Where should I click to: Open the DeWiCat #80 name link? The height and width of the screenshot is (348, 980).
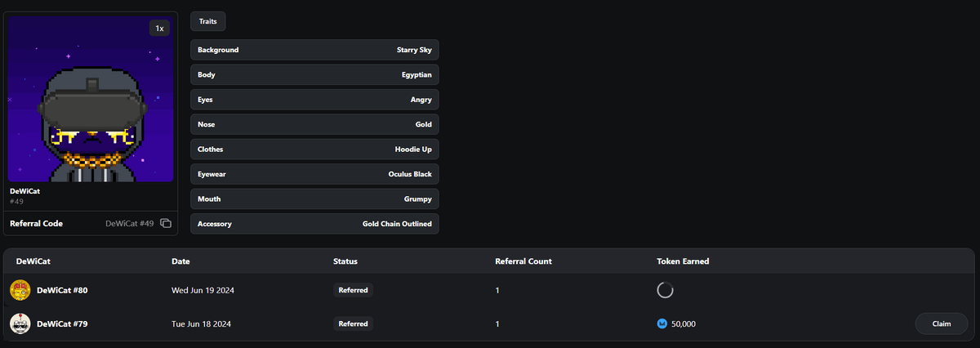[x=62, y=290]
